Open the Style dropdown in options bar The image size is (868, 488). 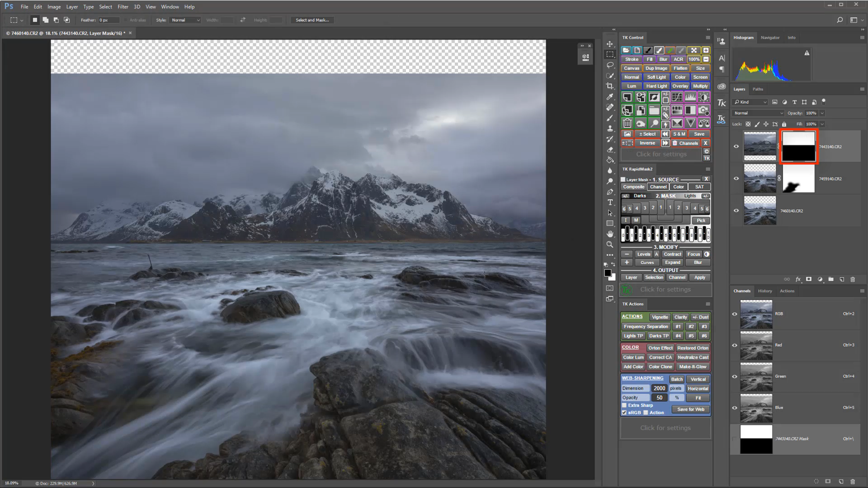(x=185, y=20)
